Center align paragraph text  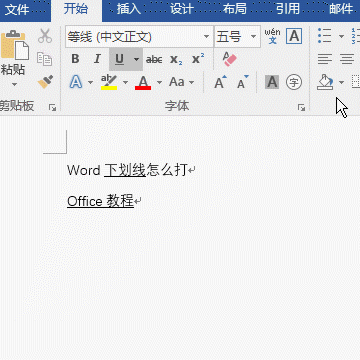[x=347, y=59]
